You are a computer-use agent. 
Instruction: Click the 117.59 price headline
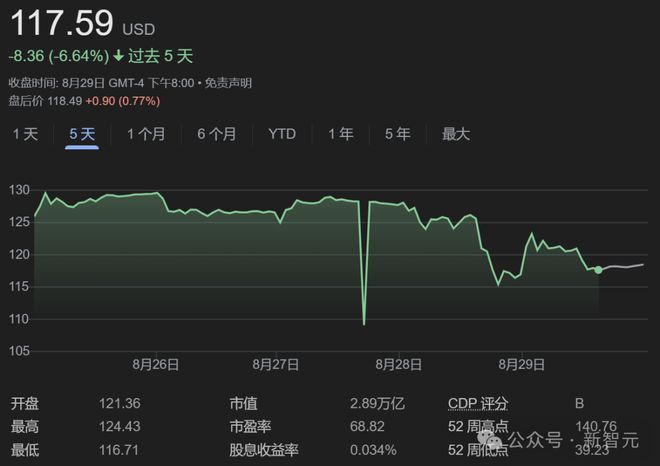[62, 22]
